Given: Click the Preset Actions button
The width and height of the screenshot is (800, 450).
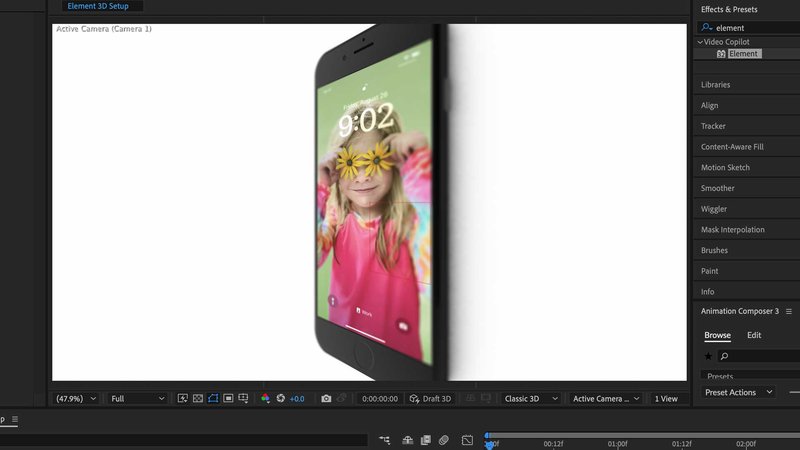Looking at the screenshot, I should tap(738, 392).
